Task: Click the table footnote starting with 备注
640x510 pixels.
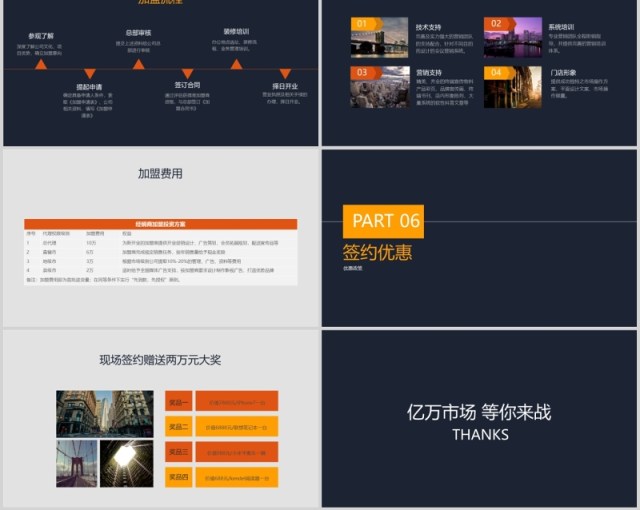Action: 103,280
